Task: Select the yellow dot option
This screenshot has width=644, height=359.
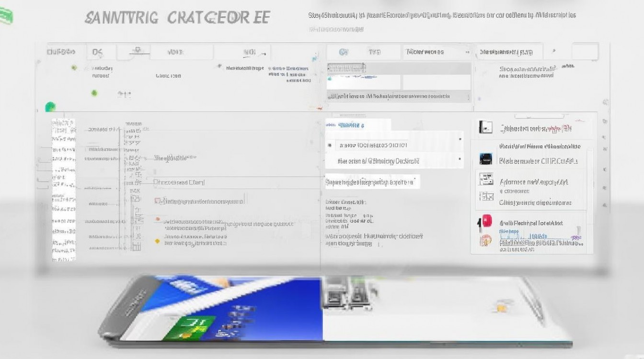Action: click(x=157, y=241)
